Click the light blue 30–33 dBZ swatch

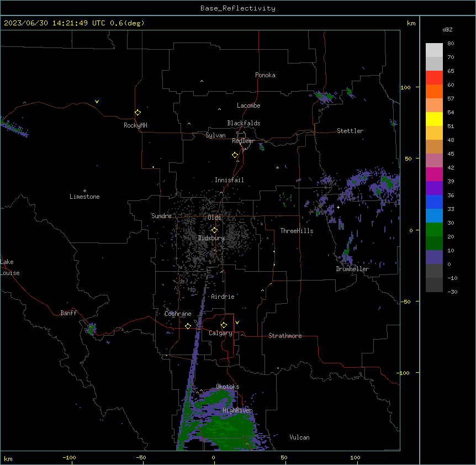click(434, 215)
